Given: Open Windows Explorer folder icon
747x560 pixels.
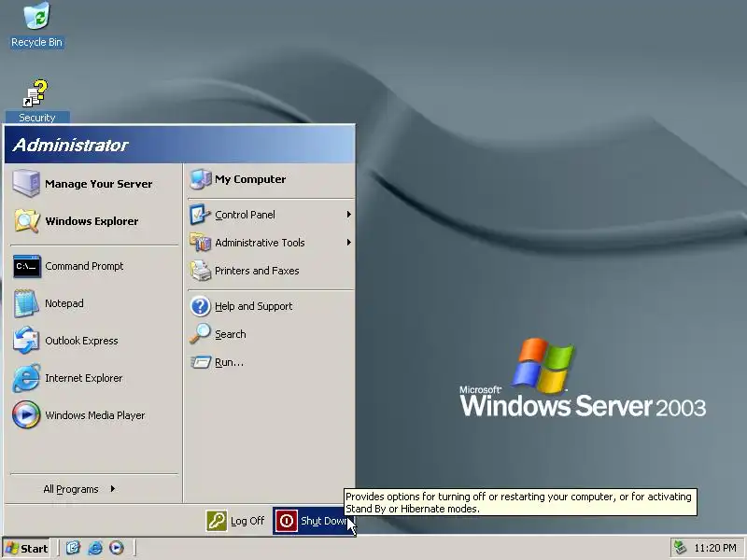Looking at the screenshot, I should tap(26, 220).
